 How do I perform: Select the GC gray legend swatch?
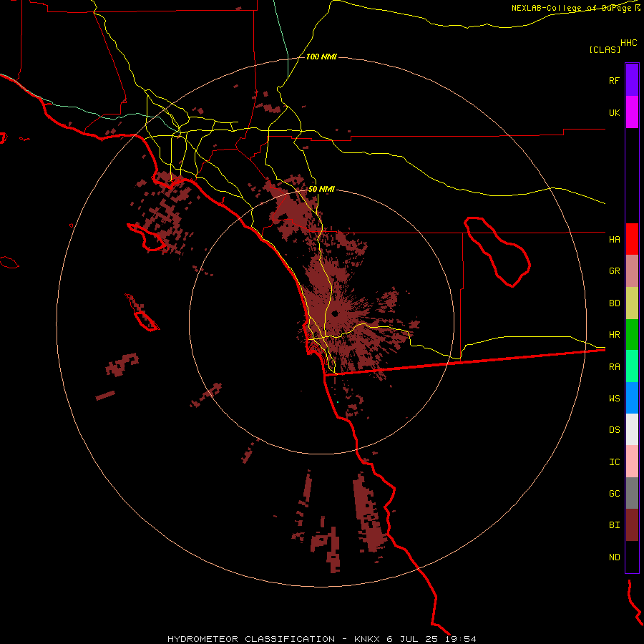point(632,493)
